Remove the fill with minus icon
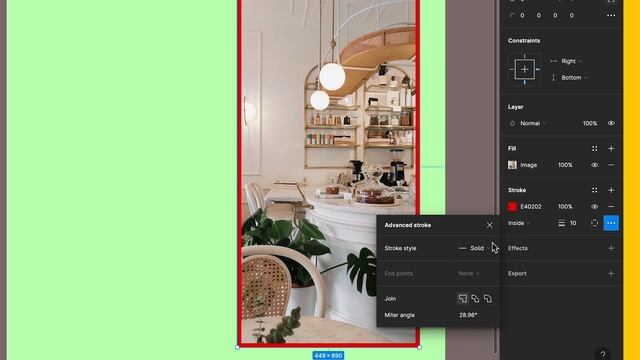 pyautogui.click(x=611, y=165)
